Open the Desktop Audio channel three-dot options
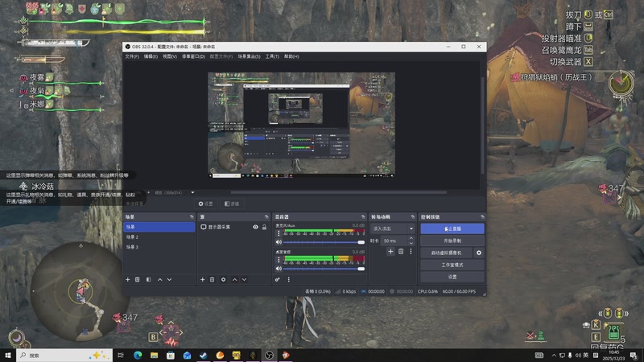The image size is (644, 362). (279, 259)
